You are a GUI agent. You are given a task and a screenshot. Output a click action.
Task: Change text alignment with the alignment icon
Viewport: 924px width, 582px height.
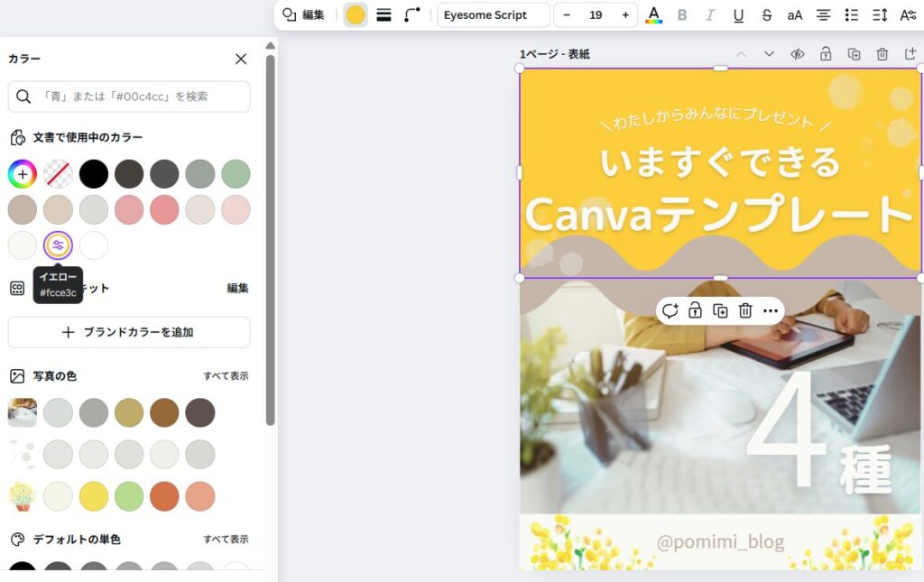tap(823, 14)
